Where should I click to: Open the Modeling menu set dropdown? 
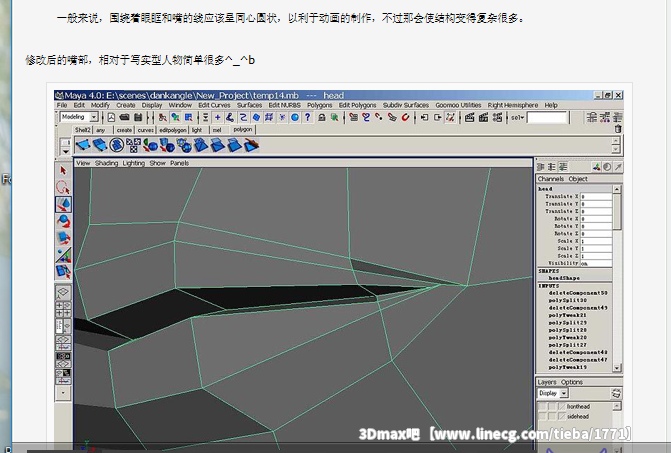click(x=86, y=117)
